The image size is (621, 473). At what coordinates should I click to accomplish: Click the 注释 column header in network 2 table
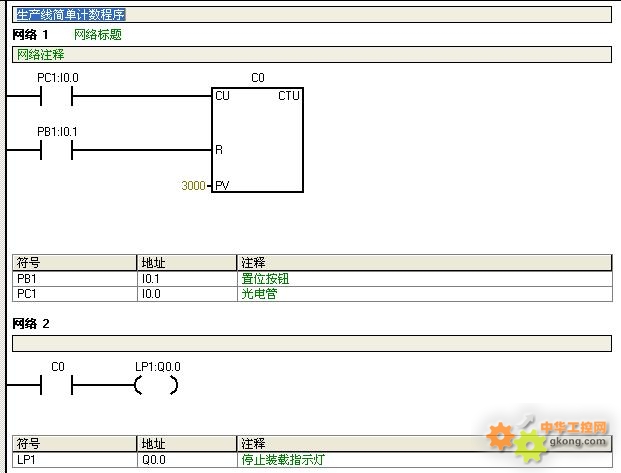[425, 444]
